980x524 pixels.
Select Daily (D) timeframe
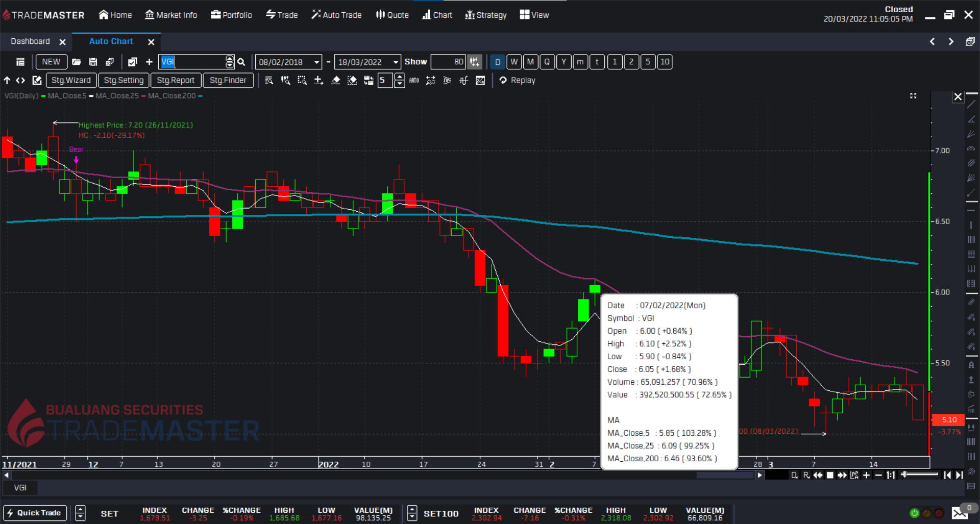[498, 62]
